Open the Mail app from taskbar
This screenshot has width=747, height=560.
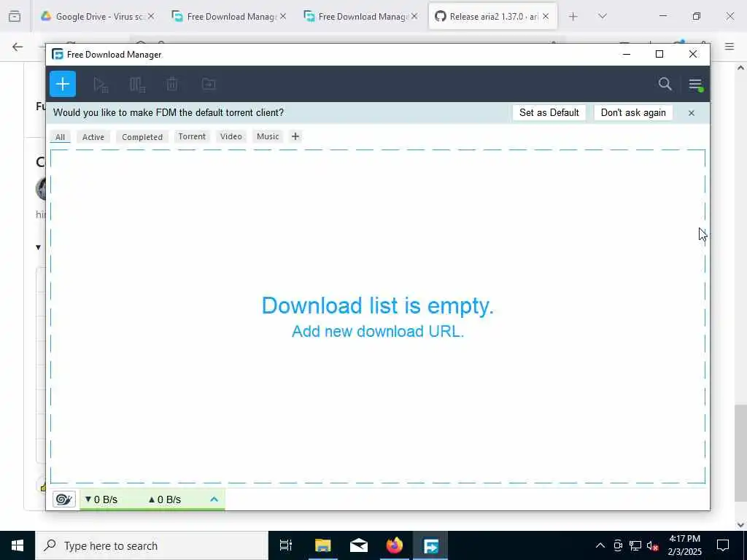(x=359, y=545)
